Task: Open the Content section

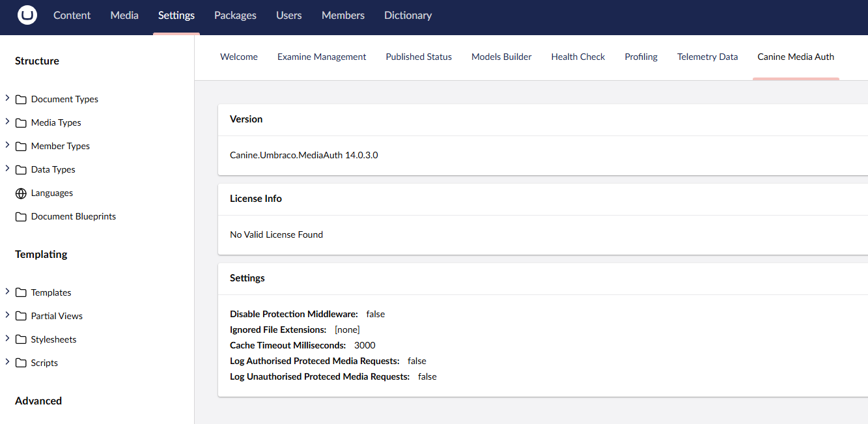Action: pyautogui.click(x=72, y=15)
